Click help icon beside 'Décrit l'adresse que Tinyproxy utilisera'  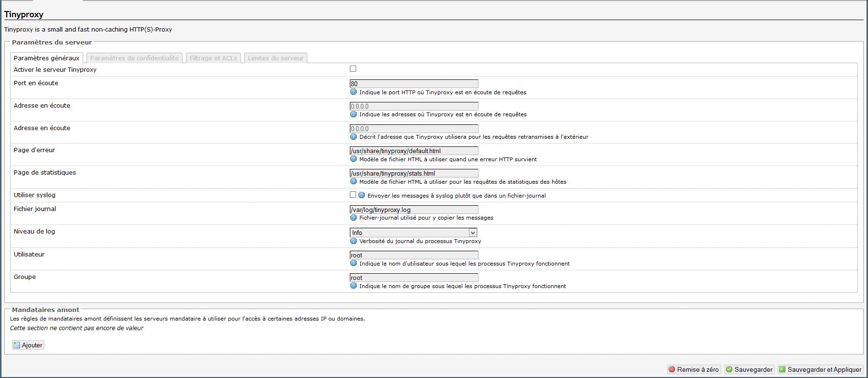(354, 137)
